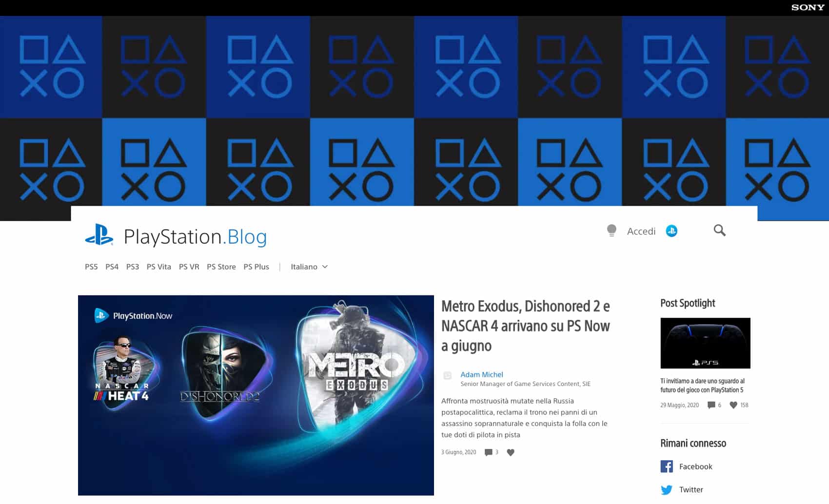The width and height of the screenshot is (829, 504).
Task: Open the PS5 category
Action: point(91,267)
